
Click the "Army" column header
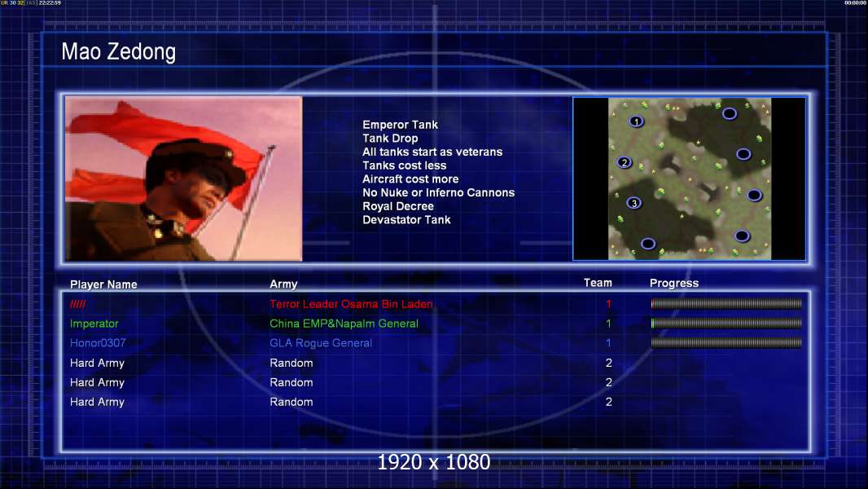(x=283, y=284)
